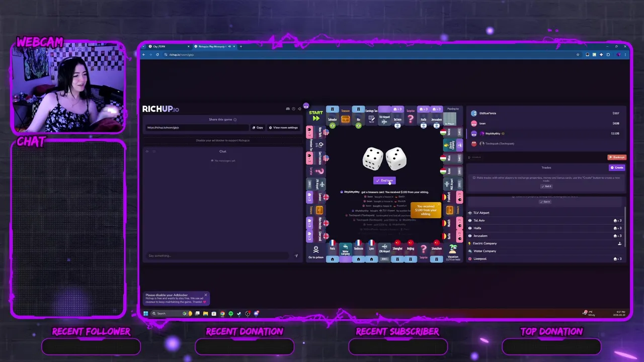The height and width of the screenshot is (362, 644).
Task: Click the RICHUP.io logo
Action: 160,109
